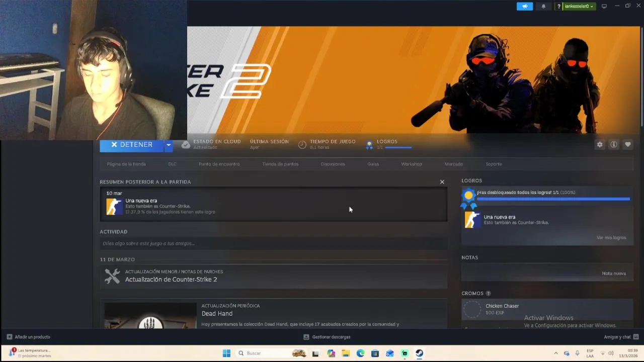The width and height of the screenshot is (644, 362).
Task: Click the Chicken Chaser card circle icon
Action: coord(472,309)
